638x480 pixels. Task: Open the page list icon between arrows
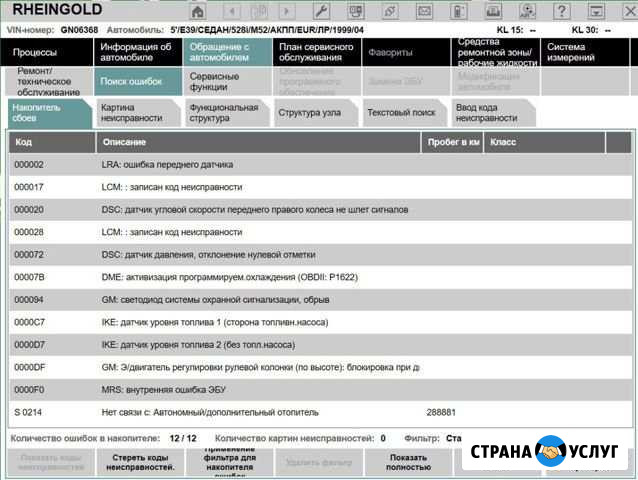tap(259, 11)
